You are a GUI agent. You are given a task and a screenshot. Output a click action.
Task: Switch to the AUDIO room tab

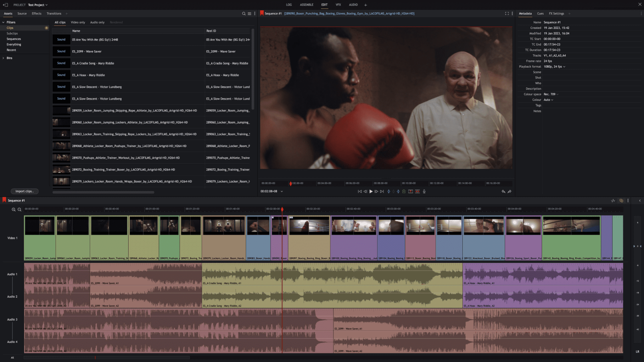pos(353,5)
